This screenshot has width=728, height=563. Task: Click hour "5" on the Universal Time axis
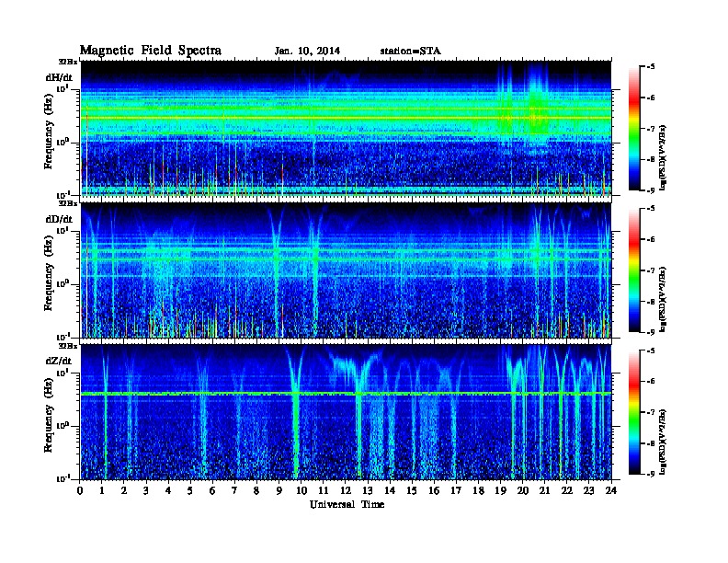pyautogui.click(x=190, y=490)
